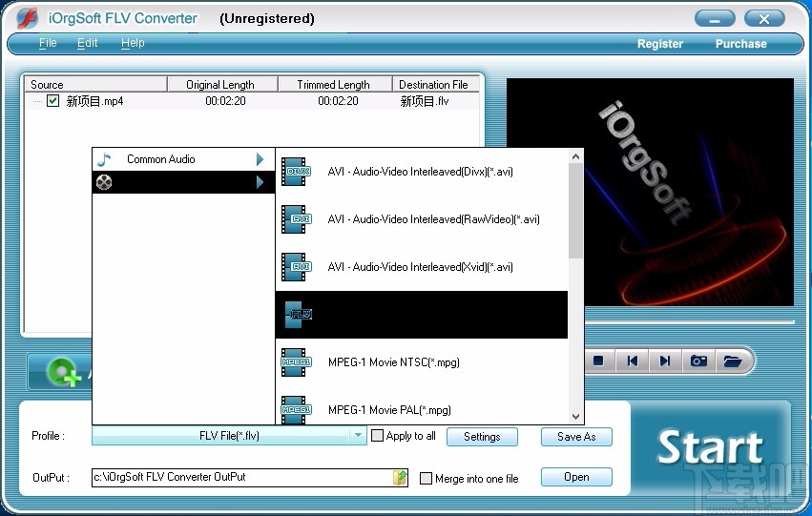This screenshot has height=516, width=812.
Task: Click the MPEG-1 PAL format icon
Action: coord(296,409)
